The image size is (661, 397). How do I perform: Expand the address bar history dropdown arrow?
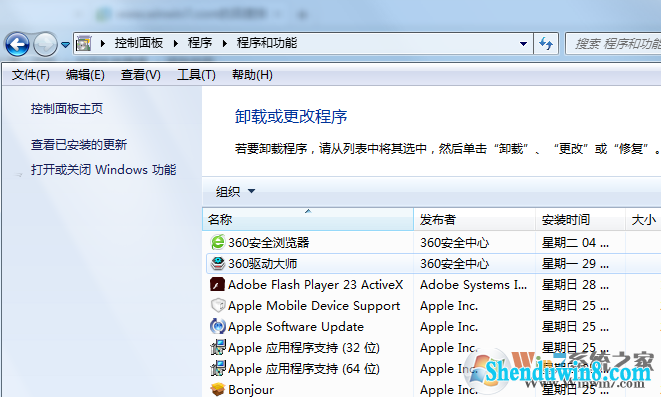(523, 44)
